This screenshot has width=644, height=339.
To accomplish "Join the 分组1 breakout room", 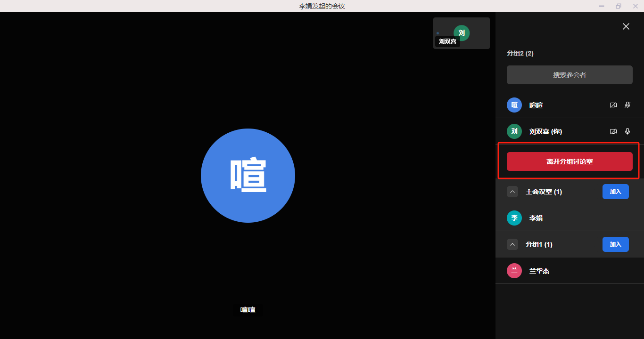I will (x=615, y=244).
